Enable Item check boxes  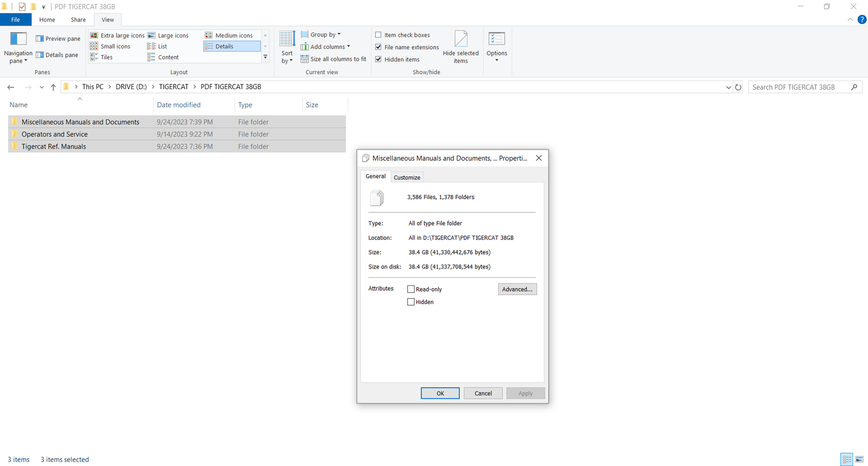coord(378,35)
